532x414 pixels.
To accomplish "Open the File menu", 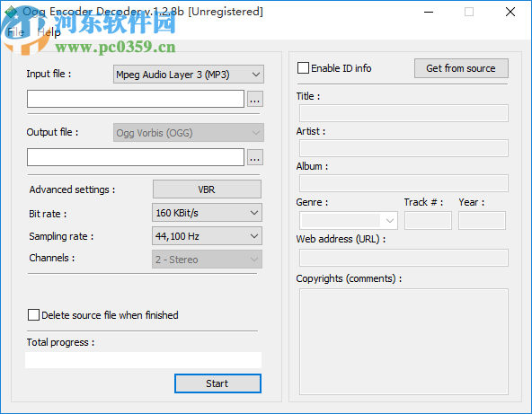I will [x=15, y=32].
